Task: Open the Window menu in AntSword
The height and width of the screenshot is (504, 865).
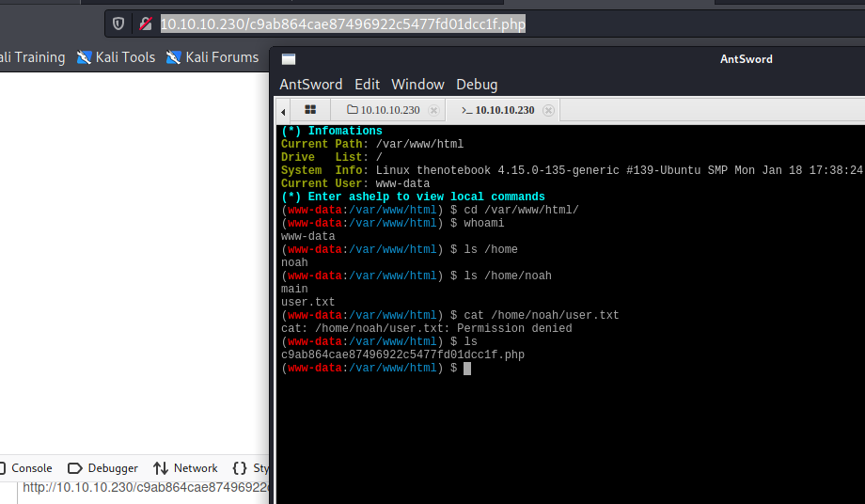Action: (x=417, y=85)
